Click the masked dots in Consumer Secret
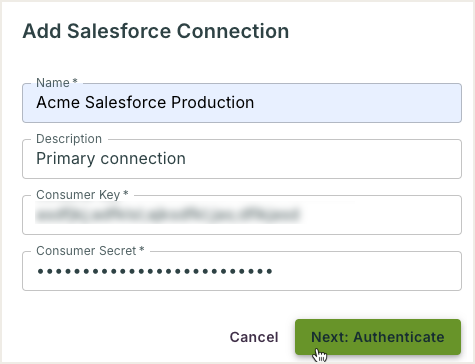The width and height of the screenshot is (475, 364). tap(155, 271)
